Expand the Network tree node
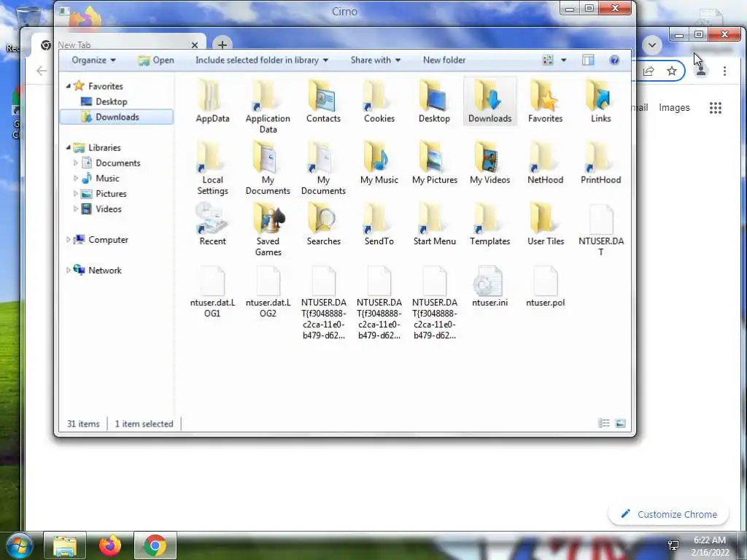 68,271
